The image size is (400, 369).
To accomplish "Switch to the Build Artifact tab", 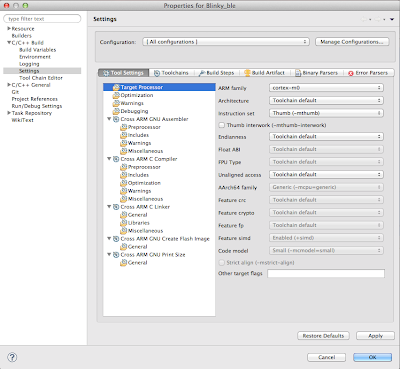I will point(265,73).
